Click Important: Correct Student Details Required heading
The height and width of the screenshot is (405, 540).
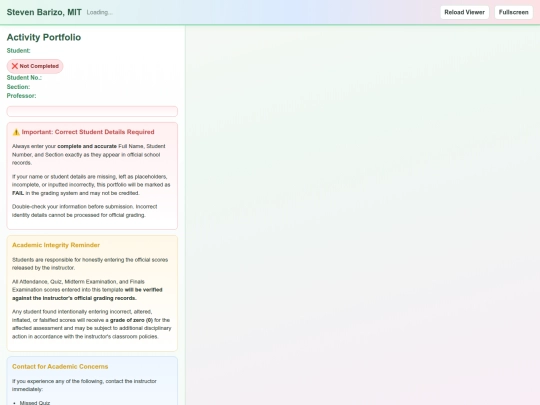coord(88,132)
